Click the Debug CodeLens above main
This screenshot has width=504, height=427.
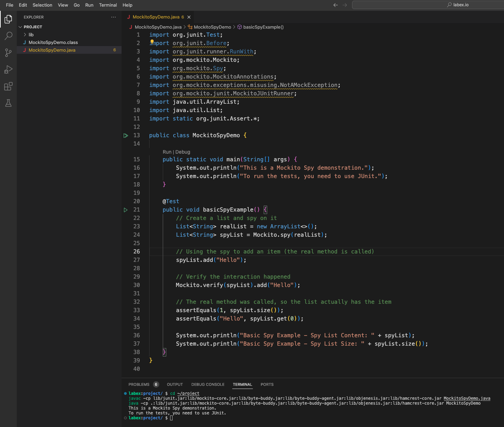[183, 152]
